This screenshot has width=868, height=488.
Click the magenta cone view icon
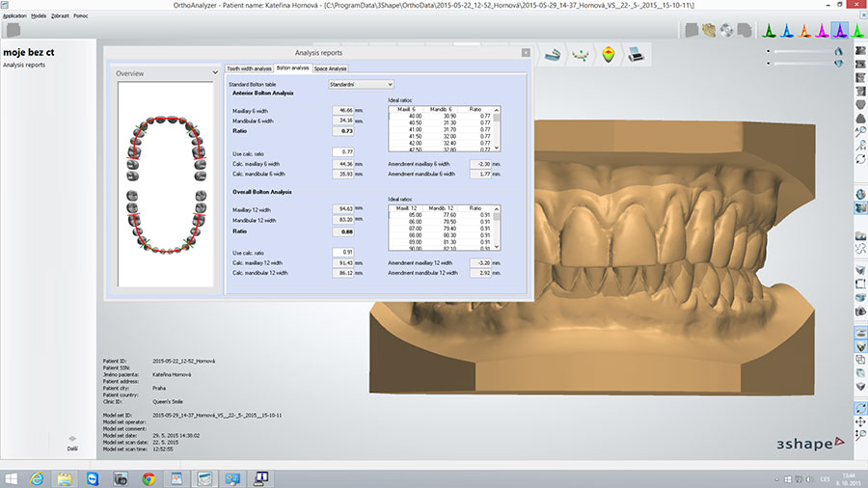(822, 31)
